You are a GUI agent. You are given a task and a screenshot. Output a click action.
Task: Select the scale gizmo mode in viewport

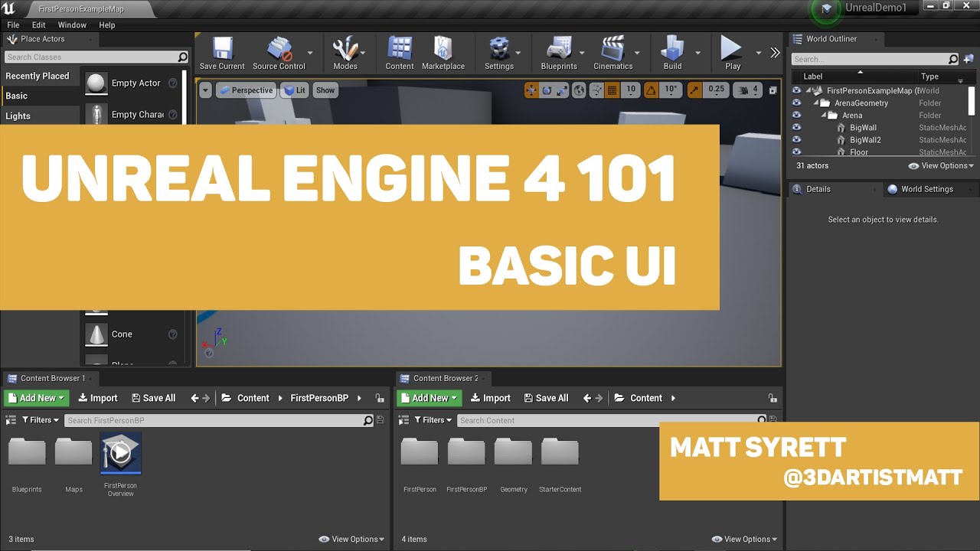tap(562, 90)
